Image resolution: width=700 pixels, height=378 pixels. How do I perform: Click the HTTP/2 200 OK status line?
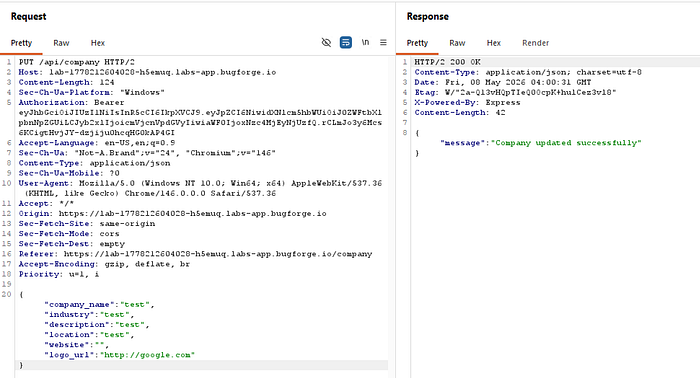tap(447, 62)
